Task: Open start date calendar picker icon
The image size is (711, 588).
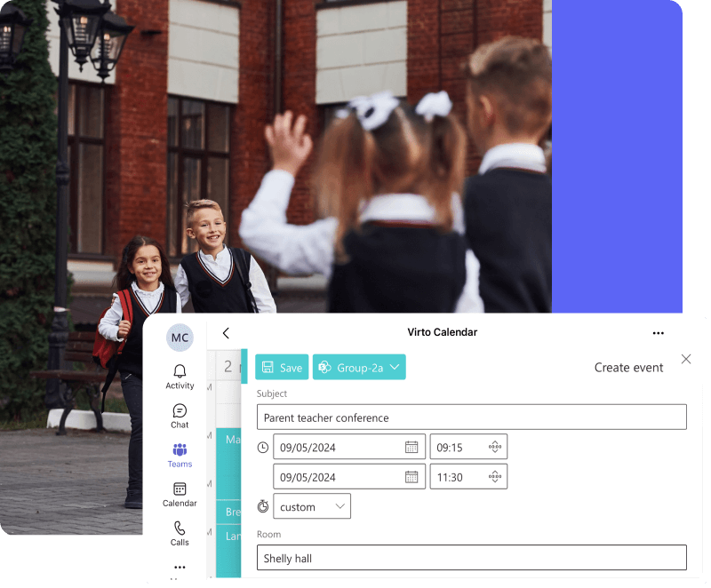Action: coord(412,448)
